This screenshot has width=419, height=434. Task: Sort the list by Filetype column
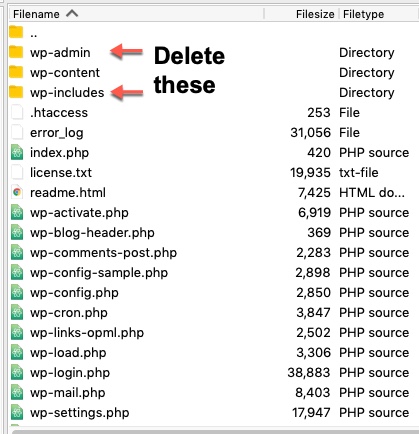pyautogui.click(x=363, y=14)
